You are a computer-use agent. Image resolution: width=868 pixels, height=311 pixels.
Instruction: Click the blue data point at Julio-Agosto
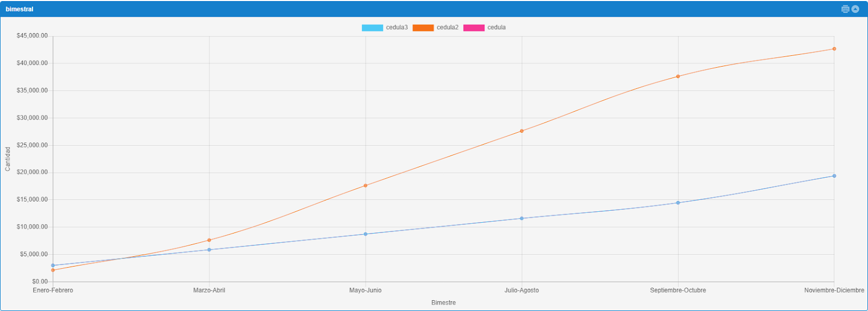(522, 218)
